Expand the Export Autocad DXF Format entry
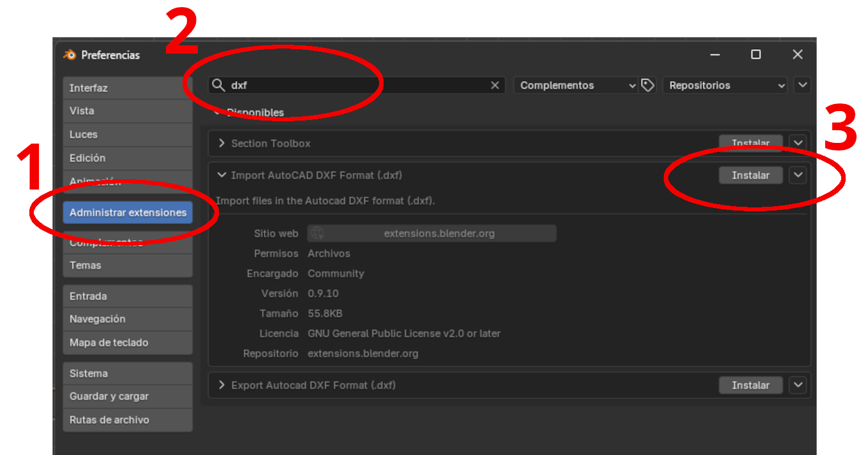The height and width of the screenshot is (455, 868). [x=221, y=385]
